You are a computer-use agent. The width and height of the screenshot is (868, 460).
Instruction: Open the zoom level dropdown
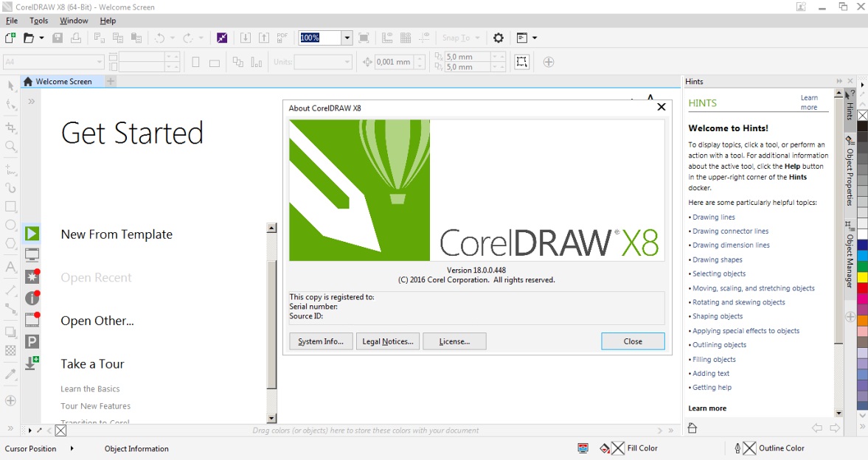pyautogui.click(x=347, y=37)
